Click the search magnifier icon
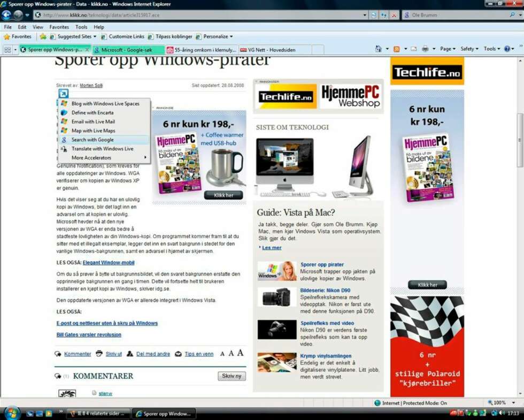Viewport: 524px width, 420px height. [512, 15]
